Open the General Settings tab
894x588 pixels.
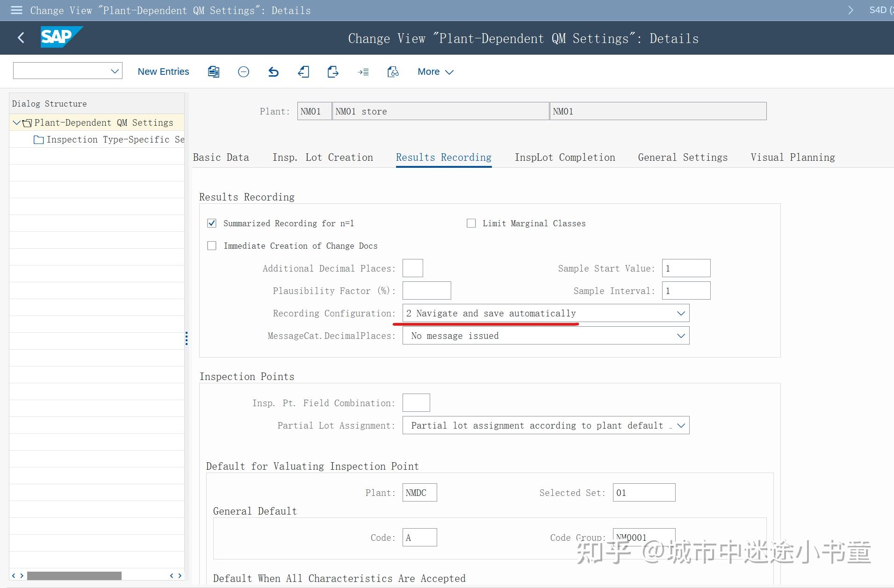point(682,157)
